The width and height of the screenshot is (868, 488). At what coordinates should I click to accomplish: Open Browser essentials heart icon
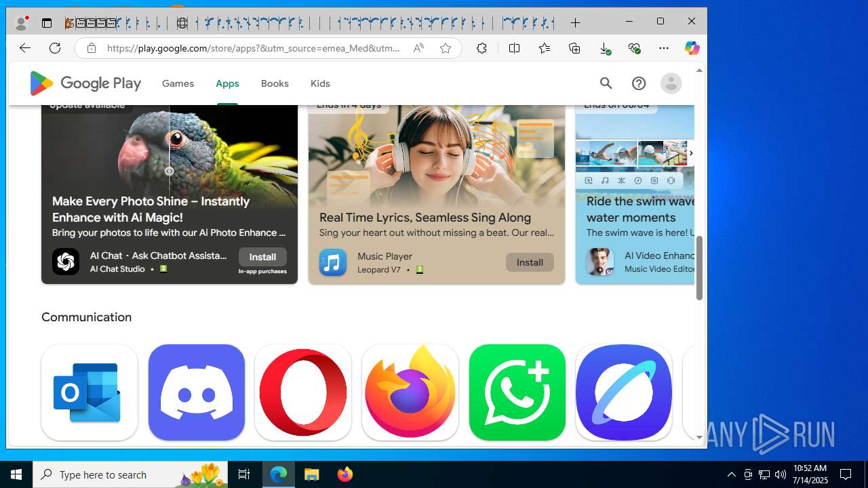(634, 48)
